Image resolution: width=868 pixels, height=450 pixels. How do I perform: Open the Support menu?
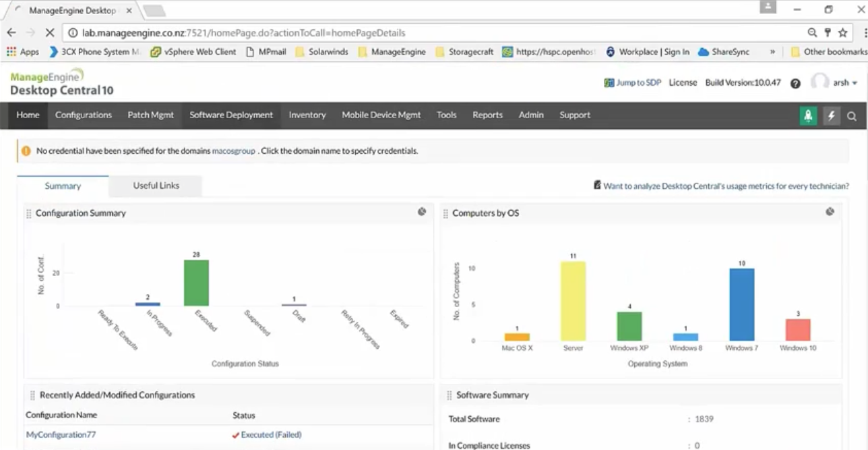pos(575,115)
